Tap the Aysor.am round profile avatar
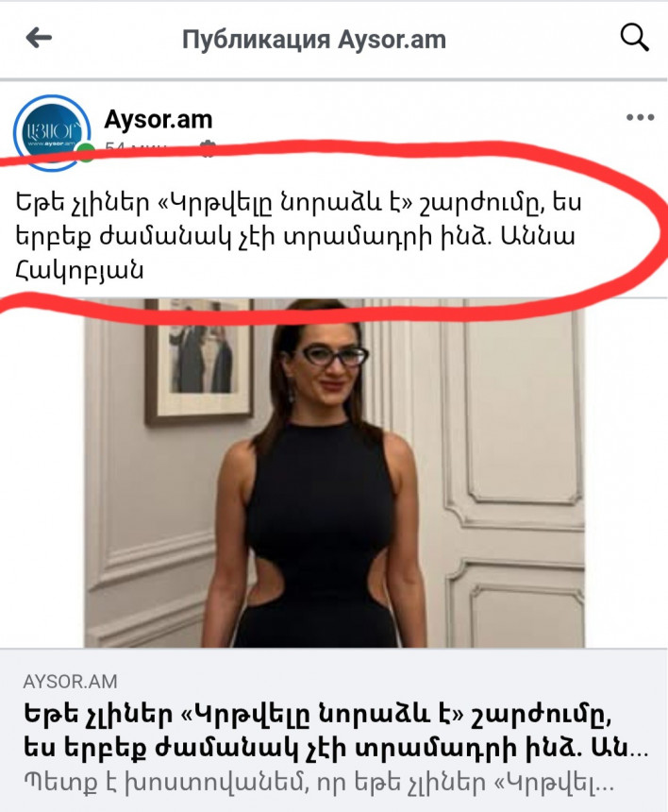The height and width of the screenshot is (812, 668). tap(52, 132)
